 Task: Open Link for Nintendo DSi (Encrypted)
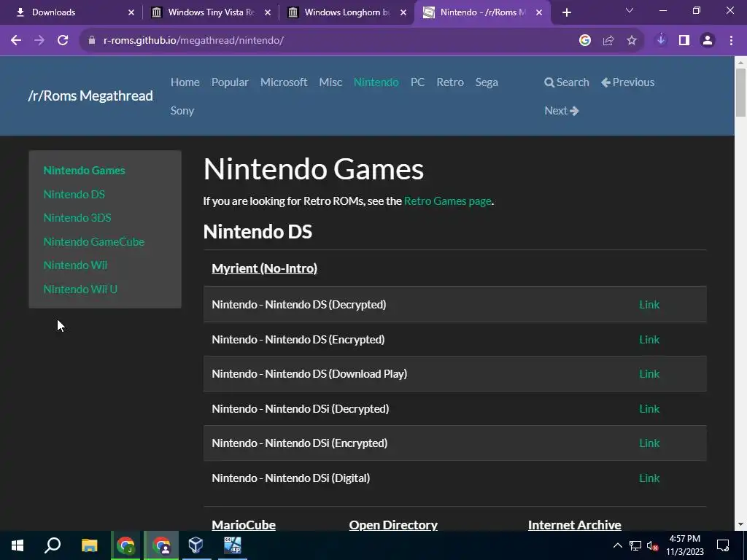click(649, 443)
